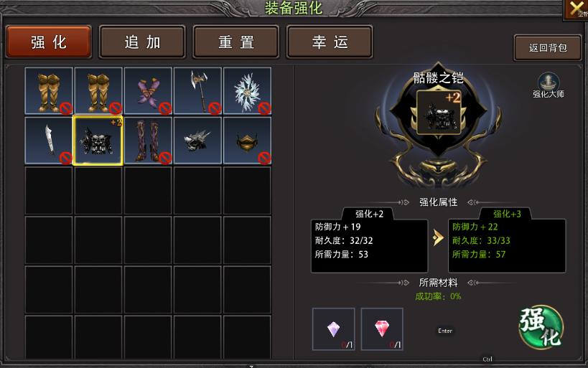
Task: Select the first golden leg armor item
Action: (49, 90)
